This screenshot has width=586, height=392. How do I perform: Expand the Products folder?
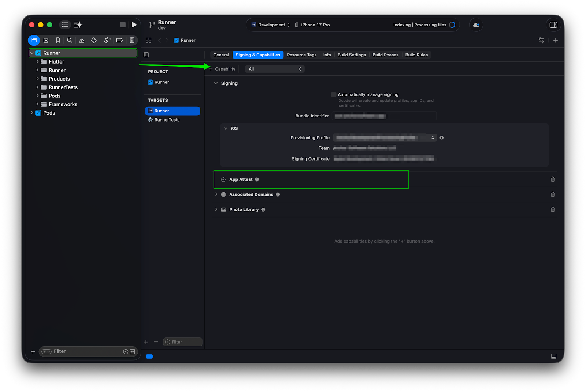click(x=37, y=79)
